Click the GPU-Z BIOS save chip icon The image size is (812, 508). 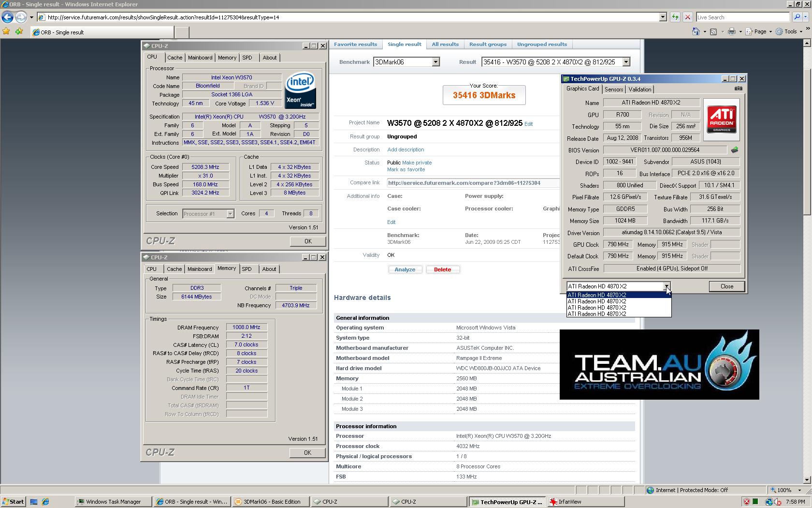click(x=735, y=150)
